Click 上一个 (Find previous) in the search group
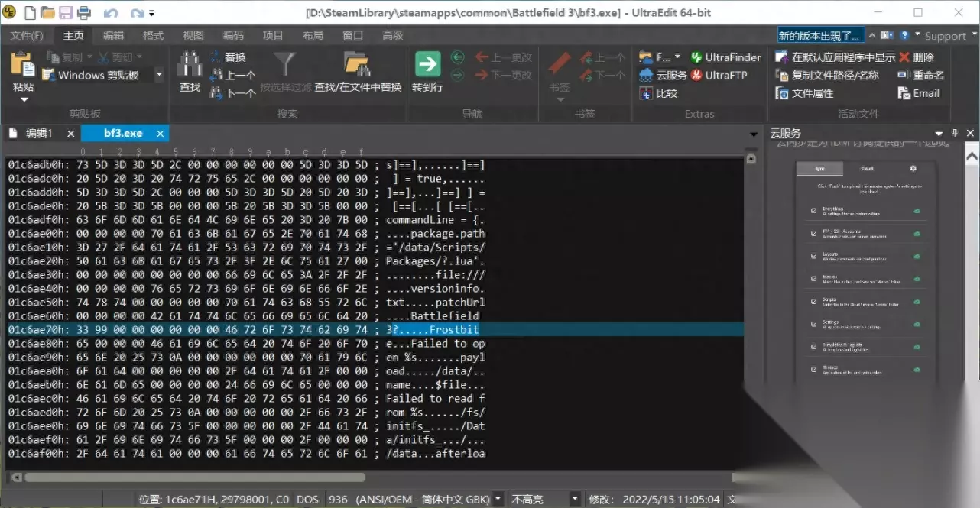The image size is (980, 508). click(x=232, y=75)
